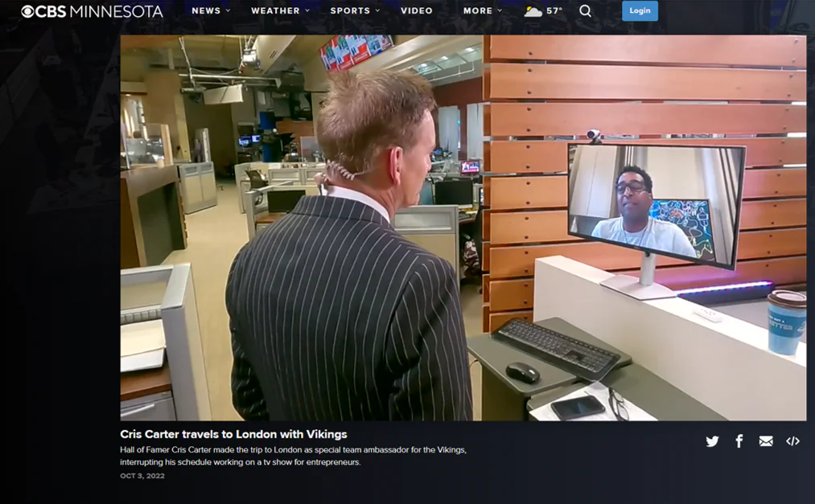Open the Weather menu item
Image resolution: width=815 pixels, height=504 pixels.
coord(275,11)
